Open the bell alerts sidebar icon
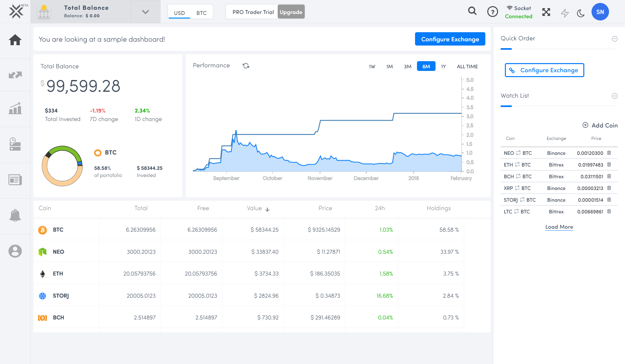Screen dimensions: 625x364 (15, 216)
